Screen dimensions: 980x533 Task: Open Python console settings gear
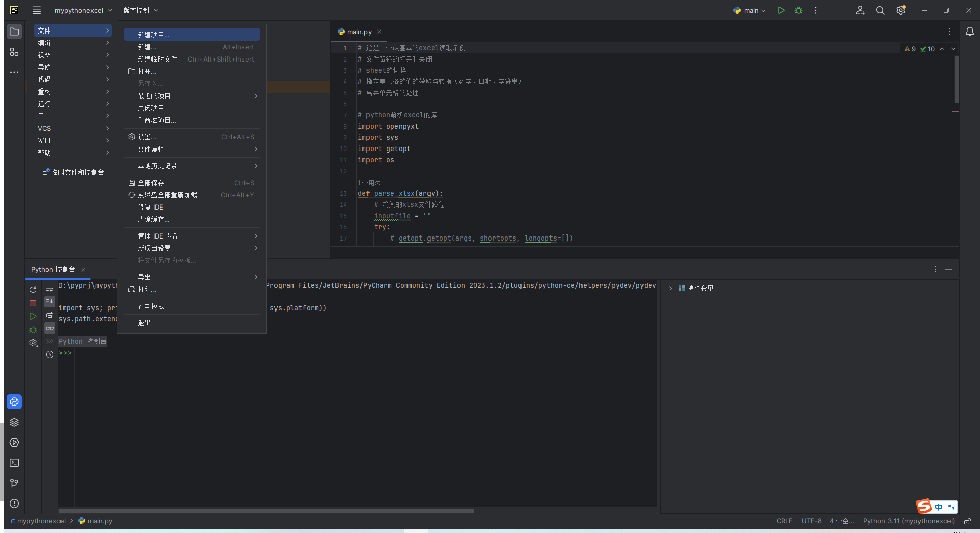click(x=33, y=343)
